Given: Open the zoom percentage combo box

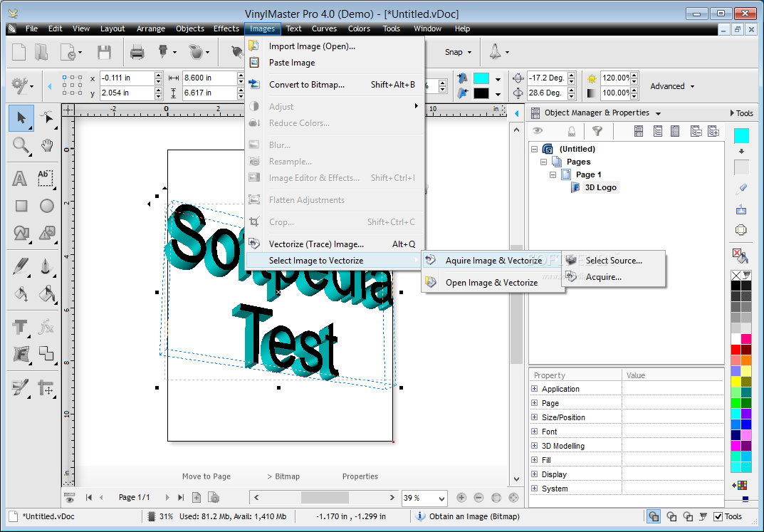Looking at the screenshot, I should coord(424,498).
